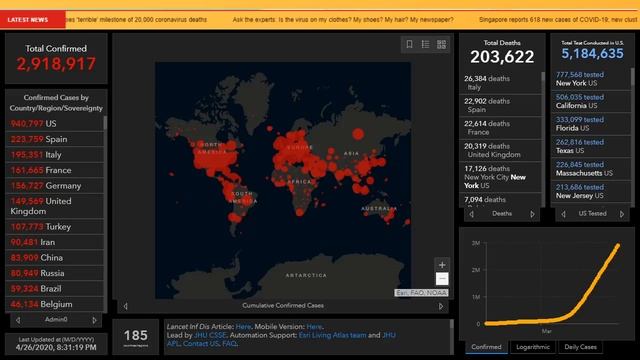
Task: Open the Lancet article Here link
Action: tap(243, 327)
